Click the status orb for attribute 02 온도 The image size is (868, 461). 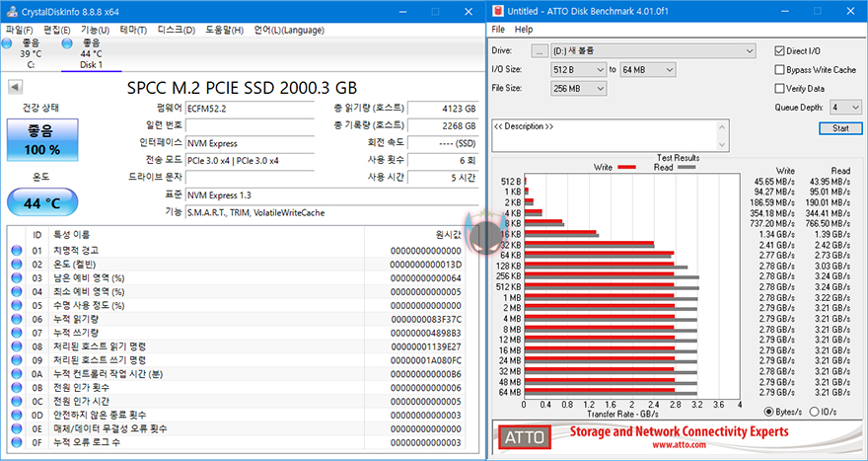(x=17, y=265)
